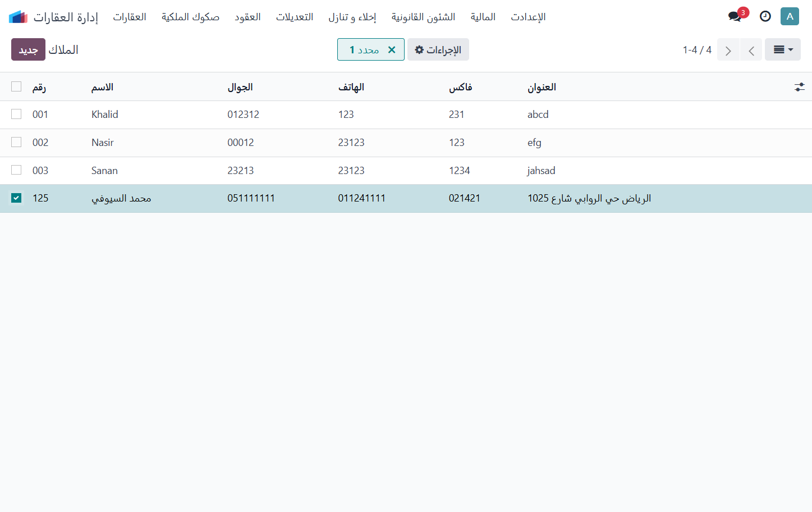Sort by the فاكس column header

click(x=461, y=87)
